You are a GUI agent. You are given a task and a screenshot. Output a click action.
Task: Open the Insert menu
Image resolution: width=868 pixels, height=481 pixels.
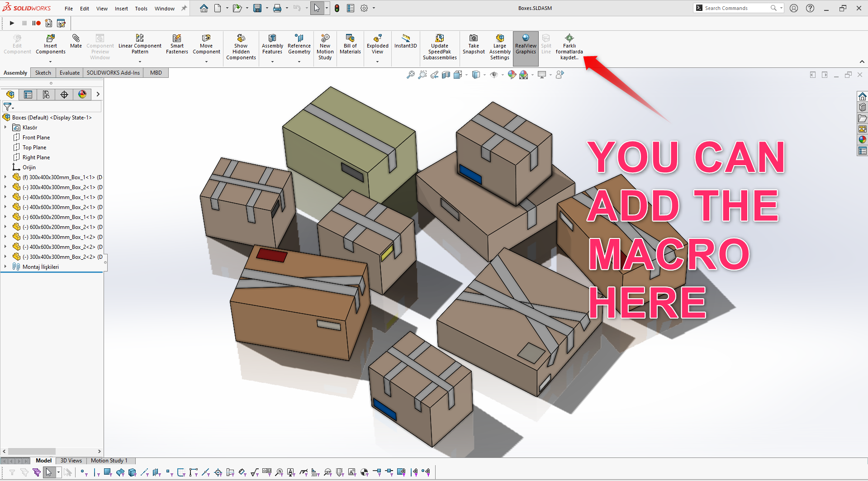click(121, 9)
